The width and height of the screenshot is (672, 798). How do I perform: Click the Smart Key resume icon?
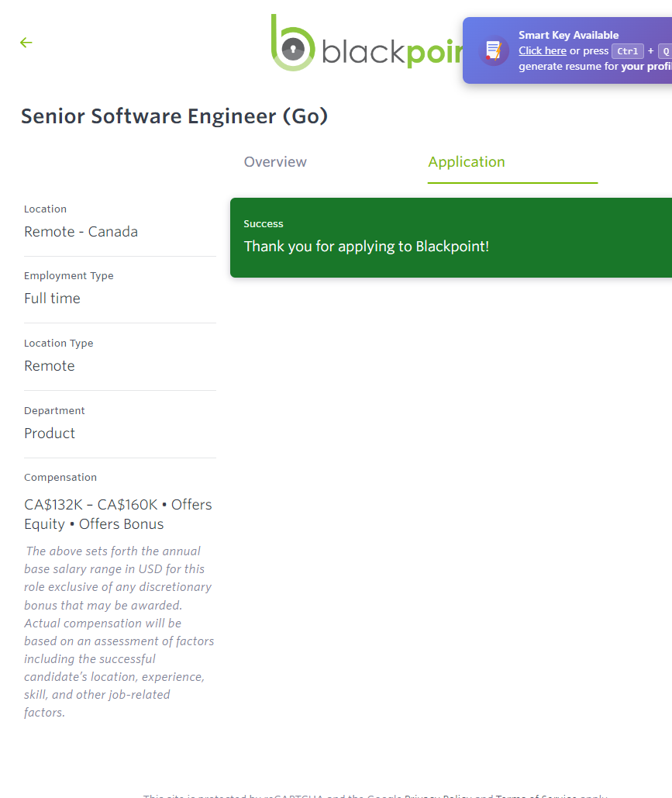click(x=493, y=50)
